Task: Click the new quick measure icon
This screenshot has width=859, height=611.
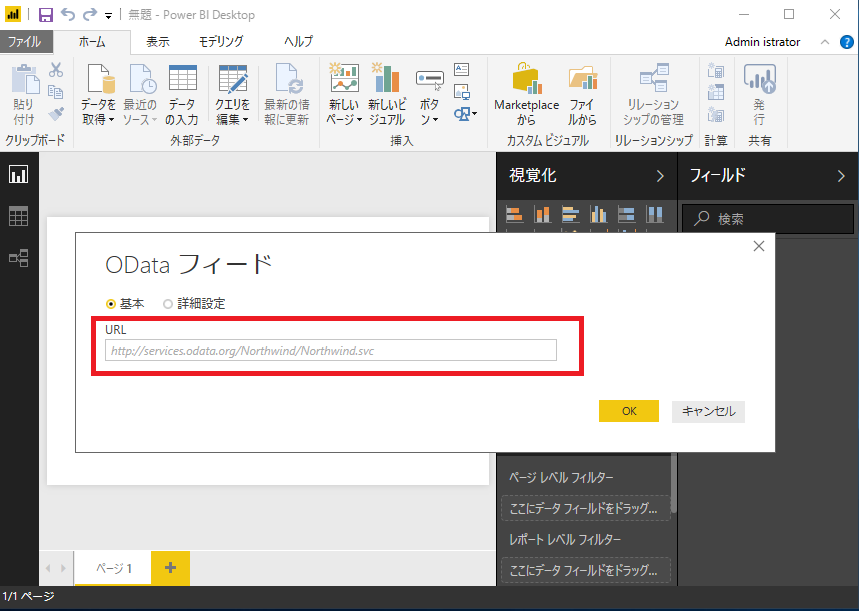Action: point(715,114)
